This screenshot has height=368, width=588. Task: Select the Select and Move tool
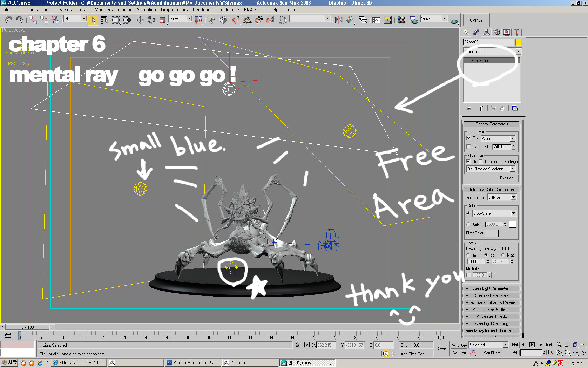[140, 20]
